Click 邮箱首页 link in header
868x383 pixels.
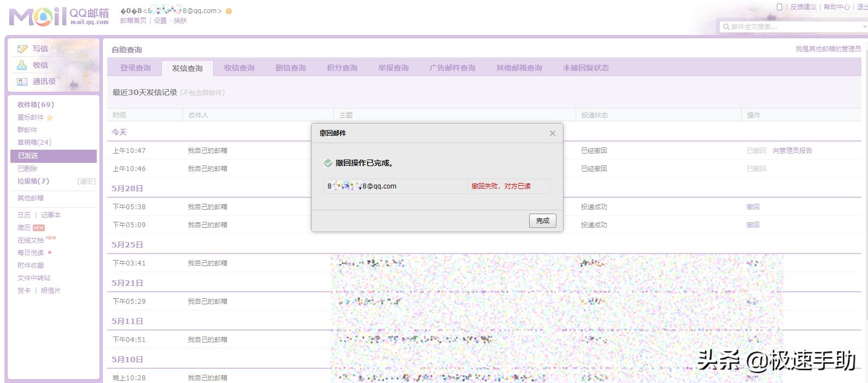(133, 21)
